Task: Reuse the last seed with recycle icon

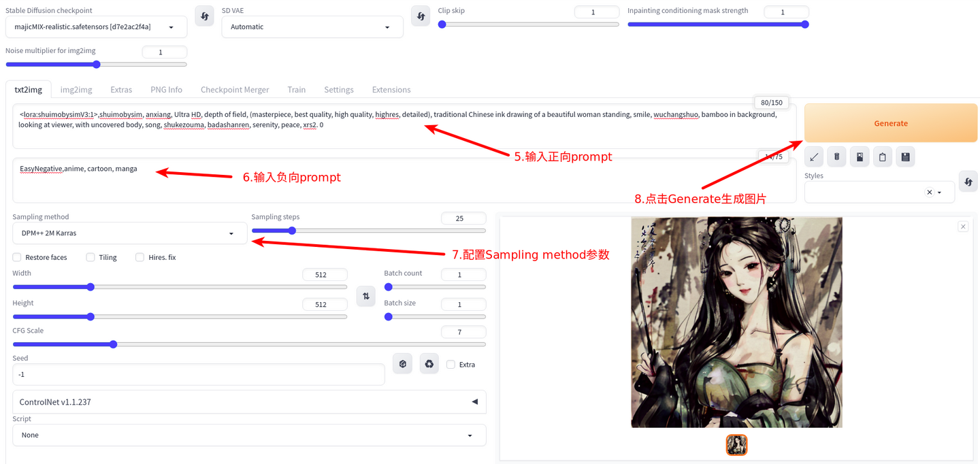Action: click(429, 364)
